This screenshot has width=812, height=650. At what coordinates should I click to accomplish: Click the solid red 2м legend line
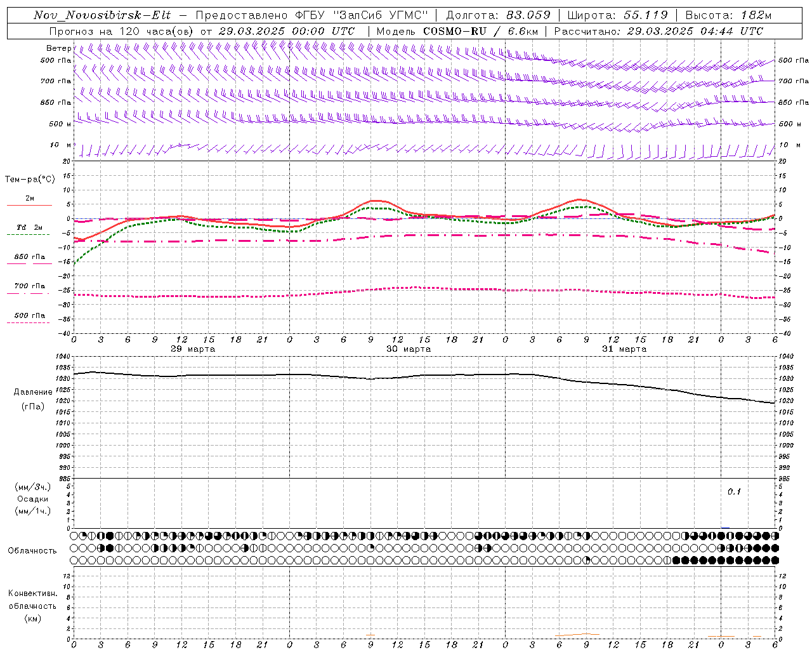[29, 205]
